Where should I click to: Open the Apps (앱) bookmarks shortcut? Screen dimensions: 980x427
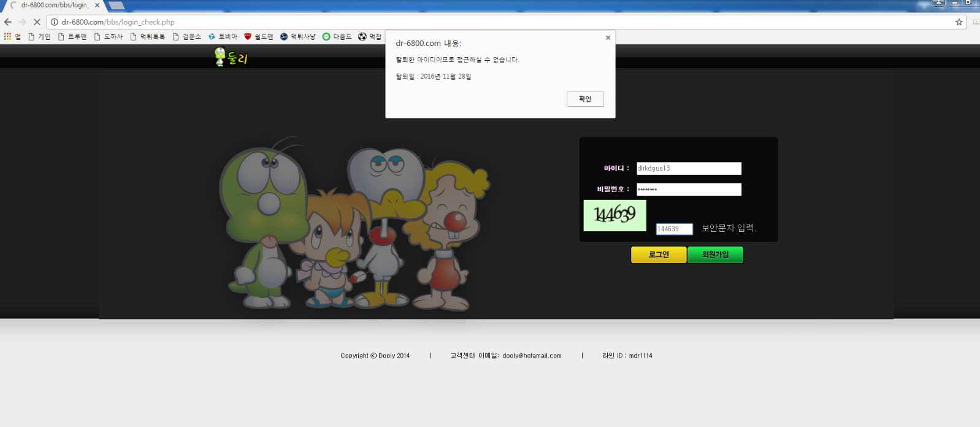12,37
